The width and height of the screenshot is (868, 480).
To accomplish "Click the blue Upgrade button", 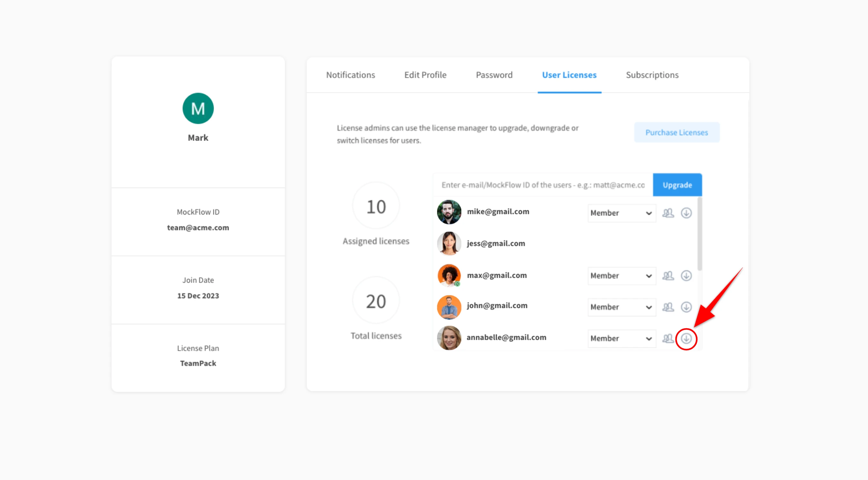I will click(x=677, y=185).
